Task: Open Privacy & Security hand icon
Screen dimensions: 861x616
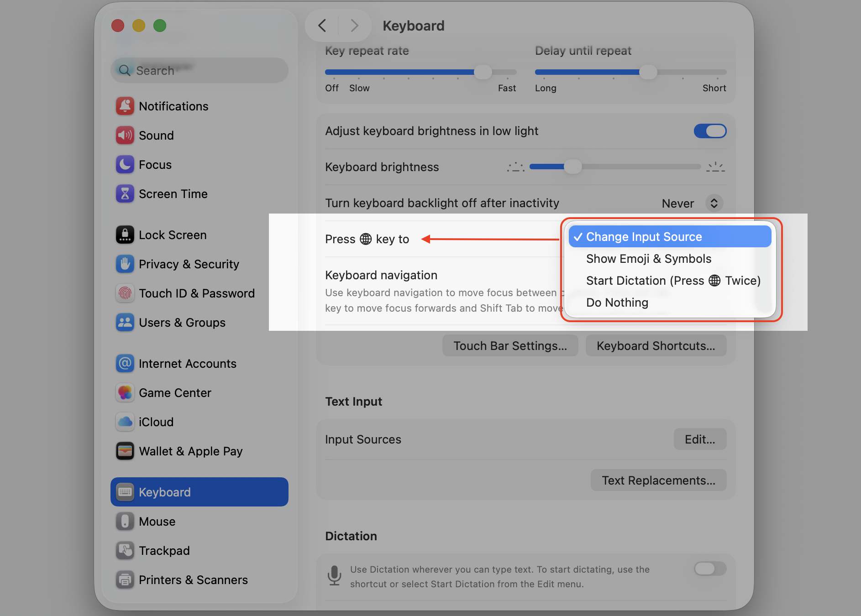Action: click(x=125, y=264)
